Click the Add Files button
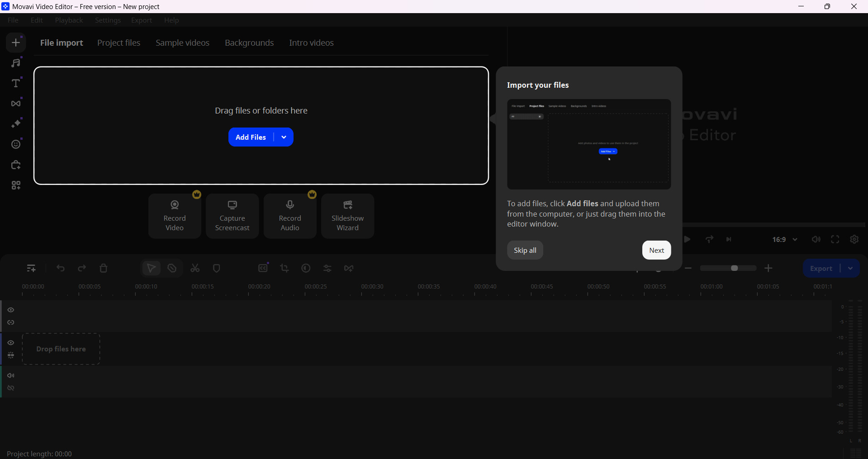The image size is (868, 459). tap(251, 137)
